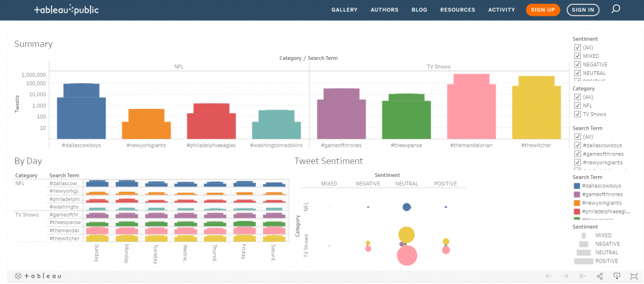
Task: Click the search magnifier icon in header
Action: coord(616,9)
